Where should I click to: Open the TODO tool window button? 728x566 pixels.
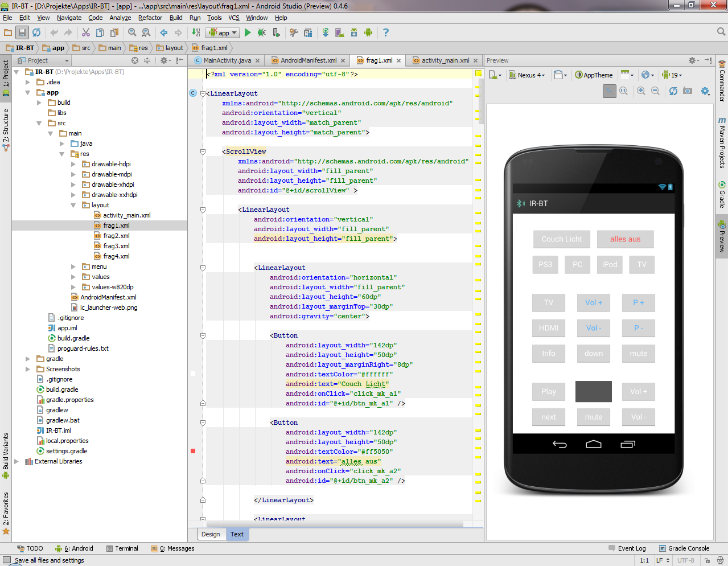(x=30, y=548)
